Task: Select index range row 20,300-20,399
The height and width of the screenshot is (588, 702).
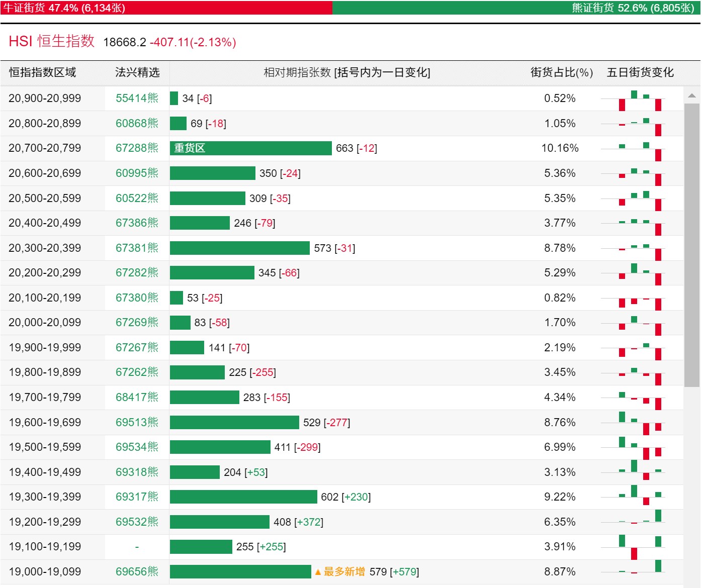Action: [342, 248]
